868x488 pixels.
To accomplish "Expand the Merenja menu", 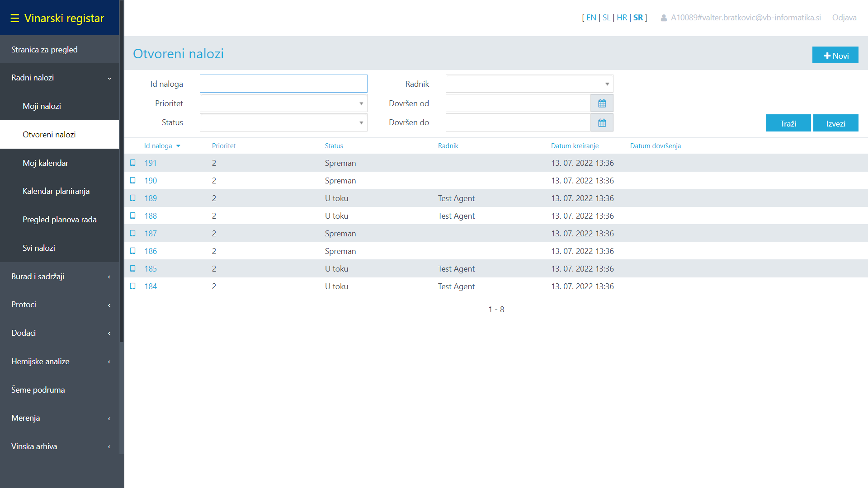I will pyautogui.click(x=59, y=418).
